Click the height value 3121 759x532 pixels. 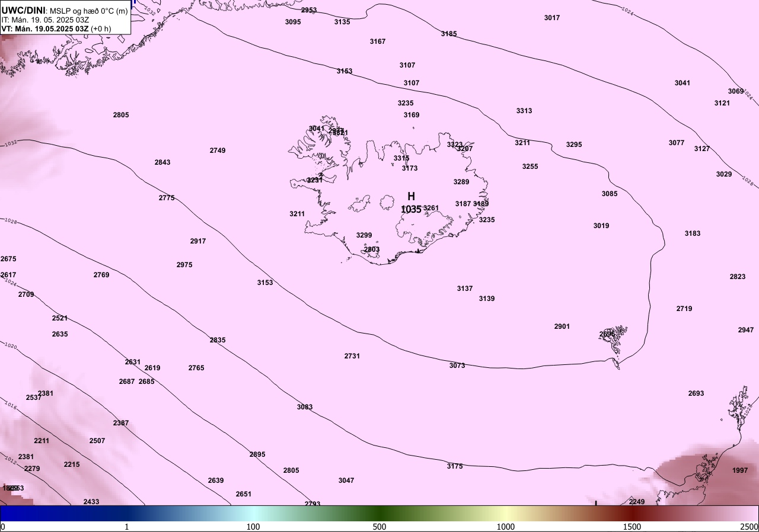(722, 103)
